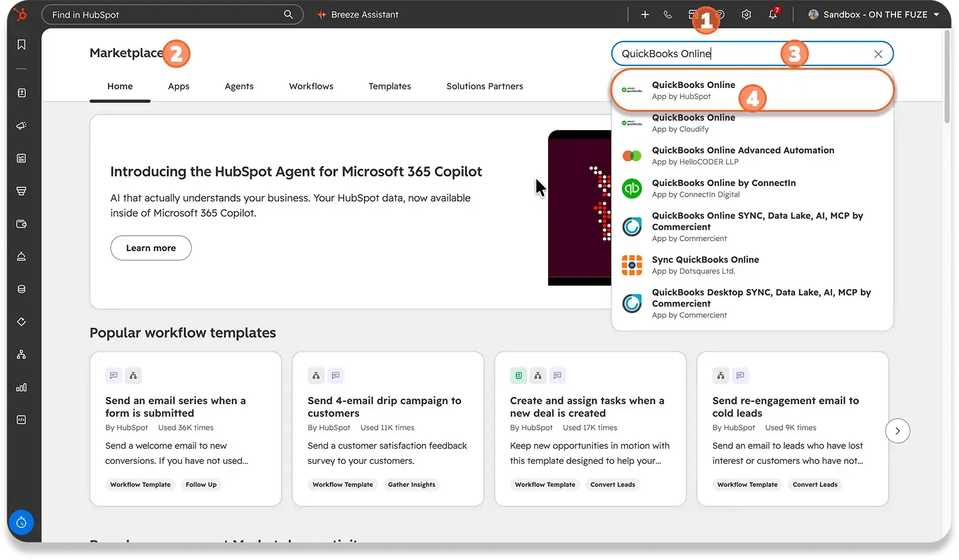
Task: Click the diamond-shaped sidebar icon
Action: coord(21,322)
